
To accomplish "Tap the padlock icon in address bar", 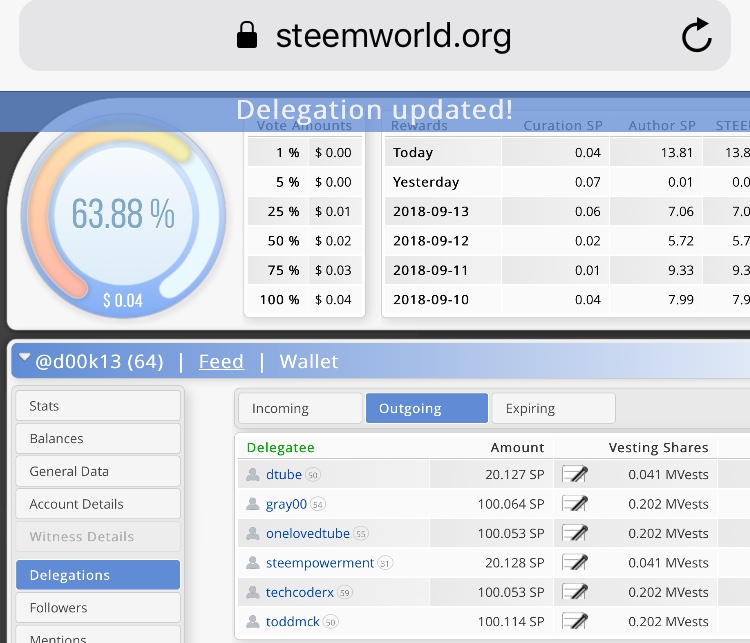I will click(x=247, y=35).
